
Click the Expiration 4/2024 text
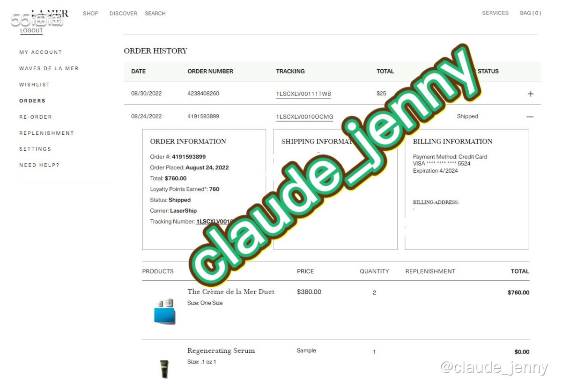436,171
